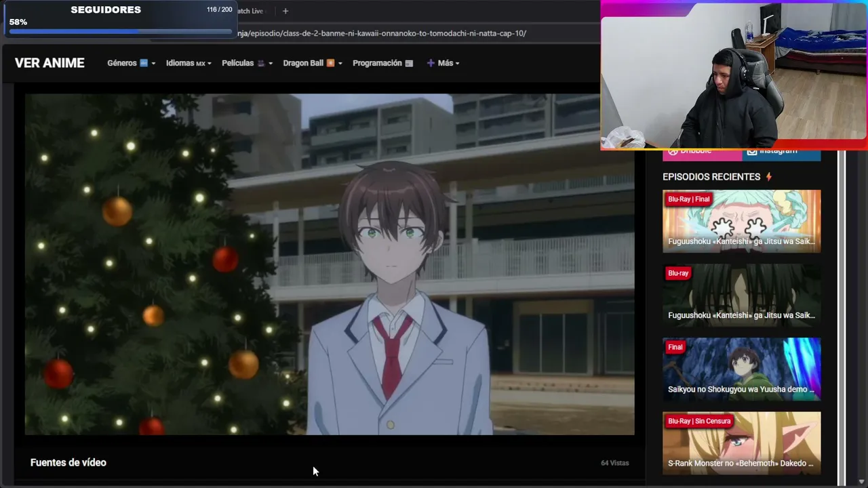Click the 116 / 200 follower count
Screen dimensions: 868x488
point(219,9)
